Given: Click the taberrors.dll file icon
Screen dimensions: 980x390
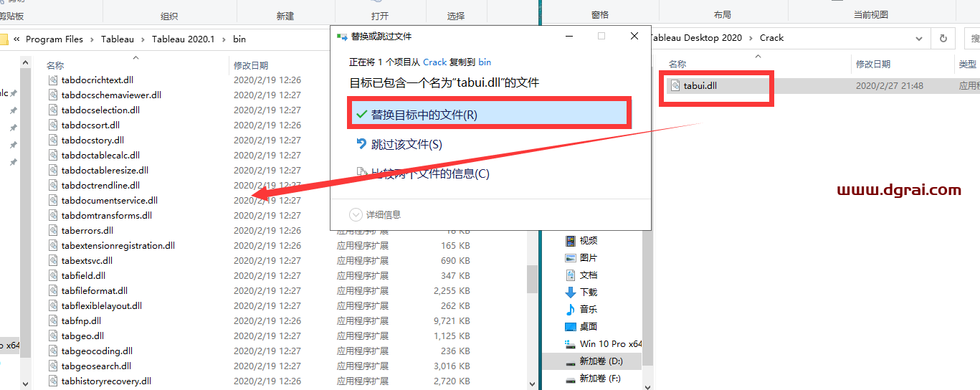Looking at the screenshot, I should point(53,231).
